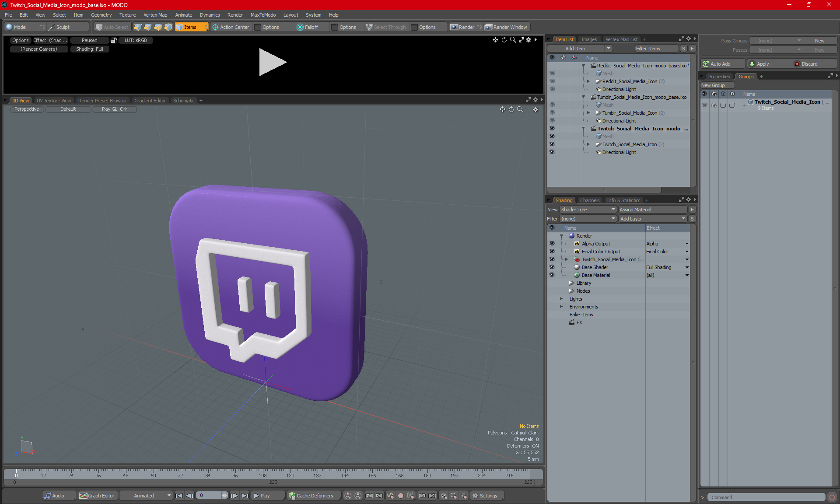Click New Group button
This screenshot has height=504, width=840.
click(x=717, y=85)
